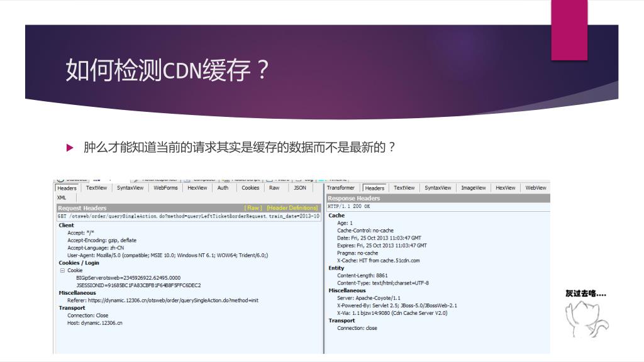Click the Client group heading

(x=66, y=226)
